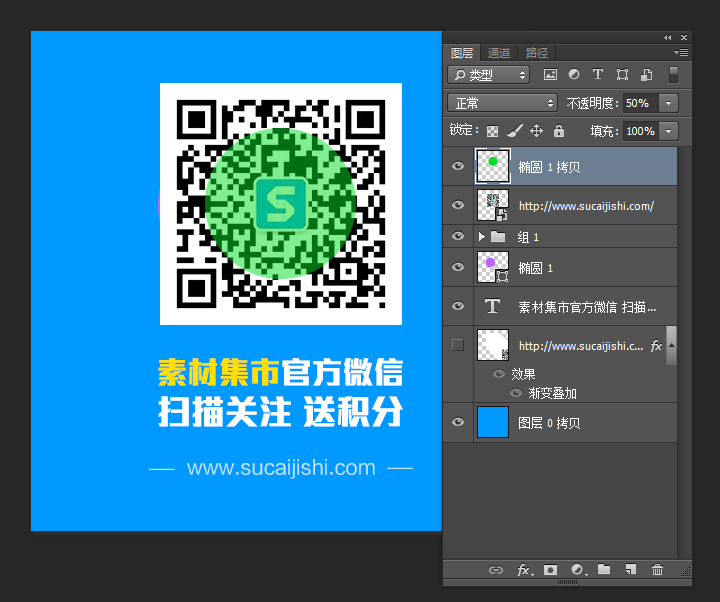Click the 不透明度 opacity label
This screenshot has width=720, height=602.
[592, 103]
